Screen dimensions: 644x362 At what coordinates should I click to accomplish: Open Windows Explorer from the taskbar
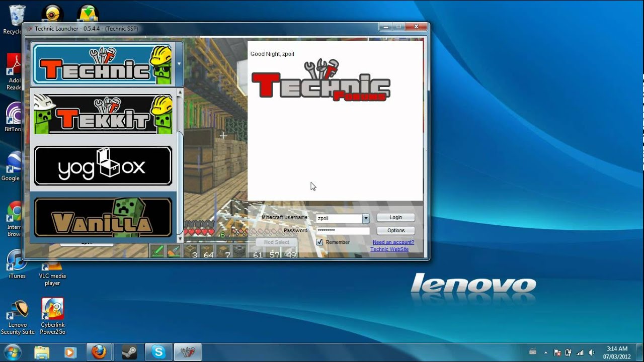click(x=42, y=352)
